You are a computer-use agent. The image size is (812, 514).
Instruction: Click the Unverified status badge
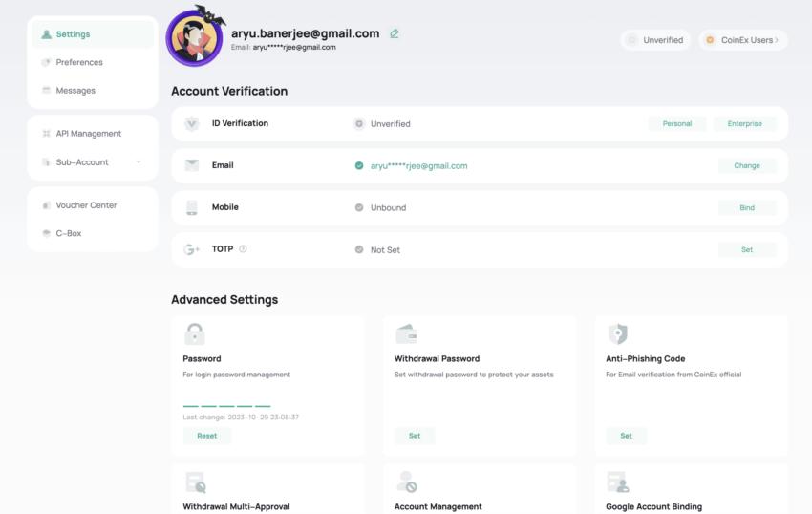[655, 40]
